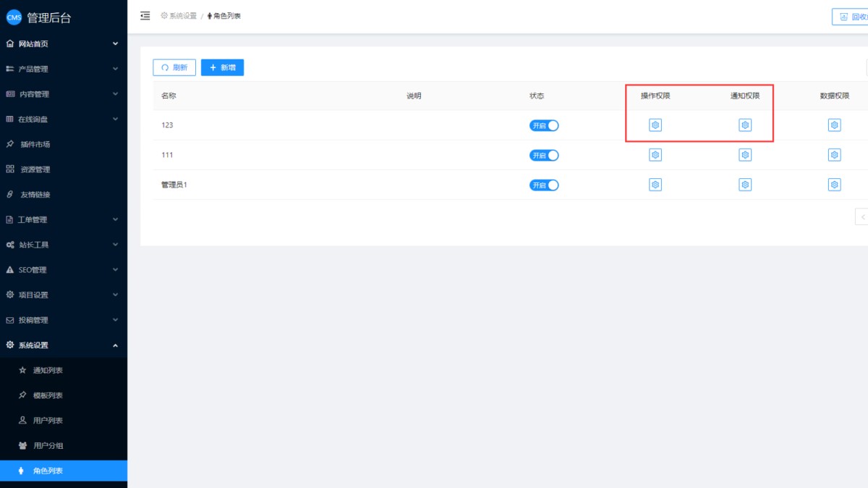Viewport: 868px width, 488px height.
Task: Expand the 在线询盘 submenu chevron
Action: (115, 119)
